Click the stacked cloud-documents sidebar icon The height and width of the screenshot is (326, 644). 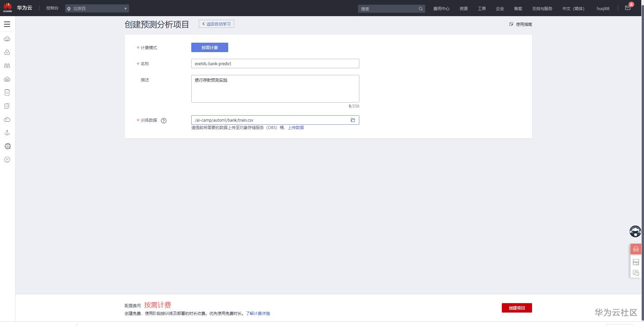coord(7,106)
